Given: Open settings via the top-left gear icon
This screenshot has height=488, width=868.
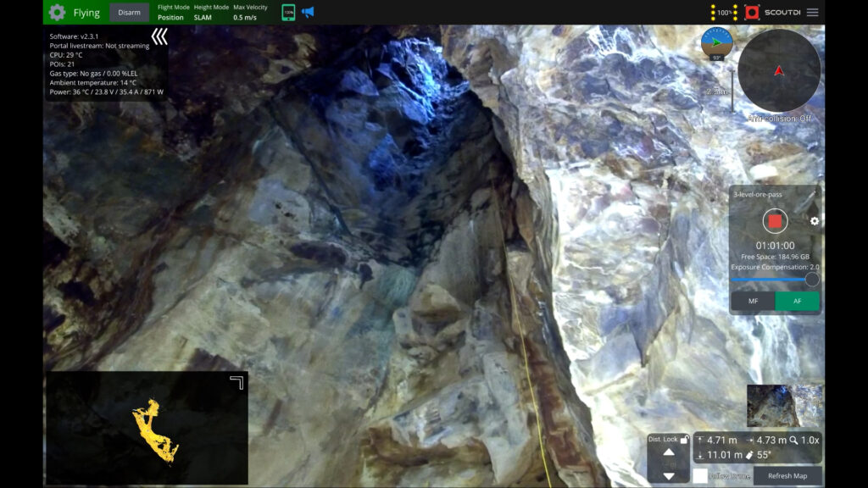Looking at the screenshot, I should 57,13.
